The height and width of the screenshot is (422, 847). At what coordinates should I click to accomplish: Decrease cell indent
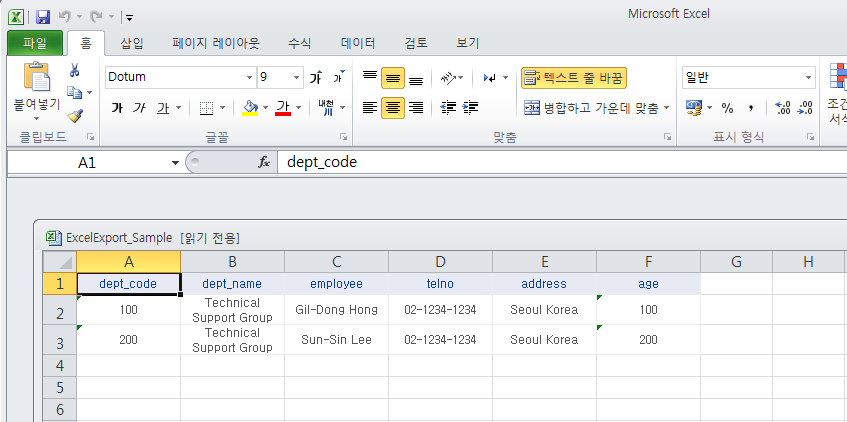tap(448, 108)
